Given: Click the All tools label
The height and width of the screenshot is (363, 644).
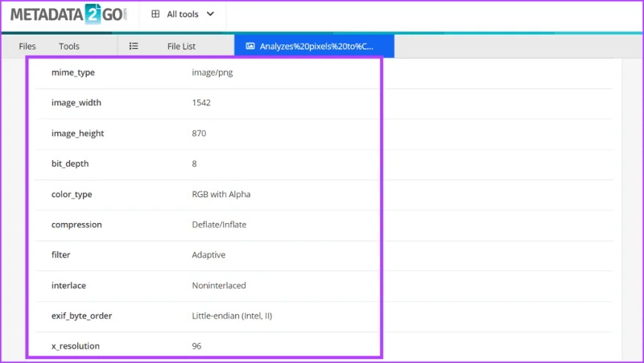Looking at the screenshot, I should [x=183, y=14].
